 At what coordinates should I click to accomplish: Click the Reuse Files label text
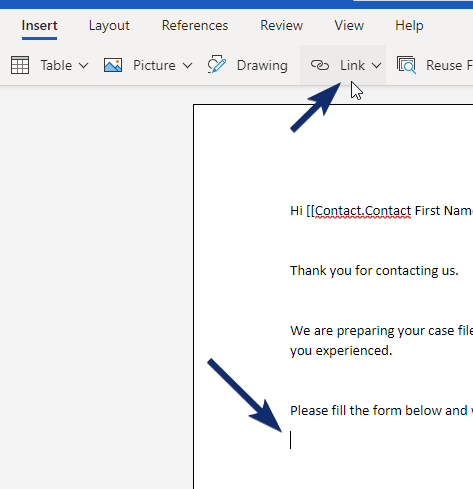tap(449, 65)
